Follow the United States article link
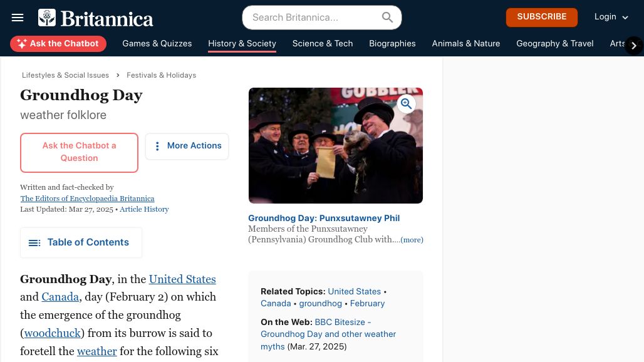This screenshot has height=362, width=644. tap(182, 279)
